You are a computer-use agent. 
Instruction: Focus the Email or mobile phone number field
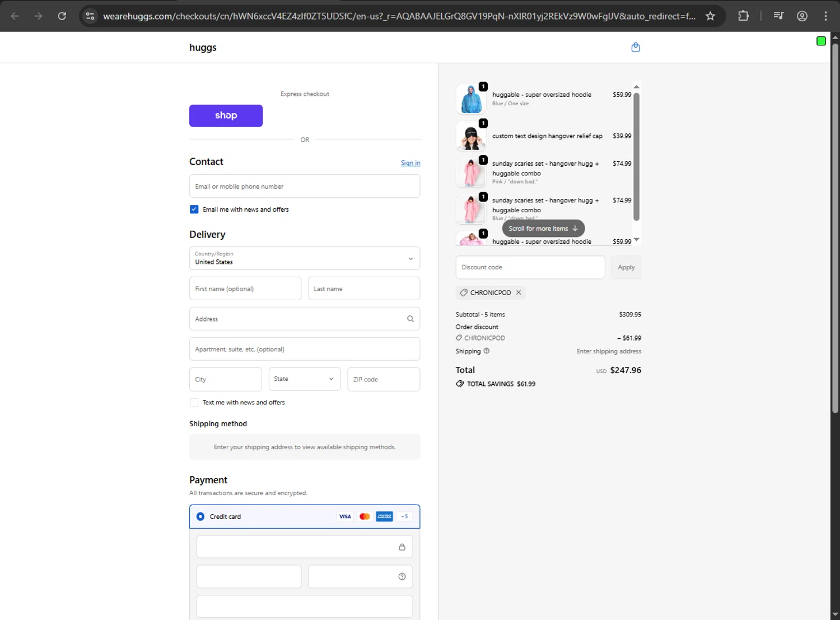click(305, 186)
